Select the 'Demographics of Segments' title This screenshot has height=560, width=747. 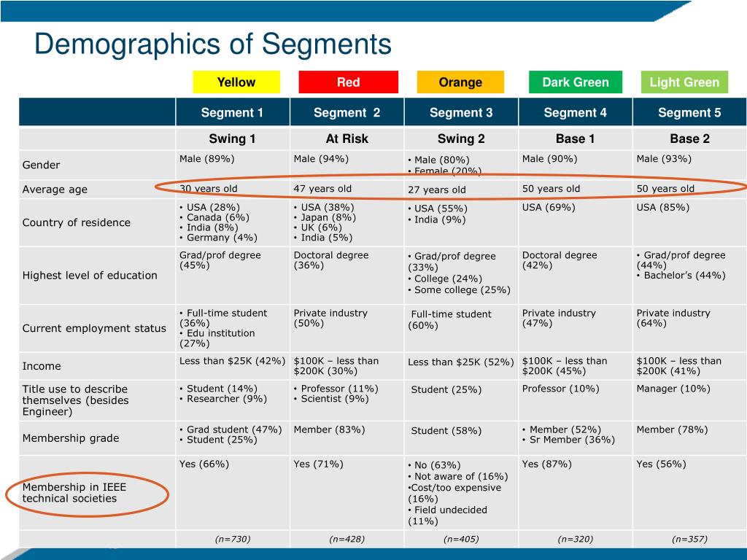click(213, 44)
